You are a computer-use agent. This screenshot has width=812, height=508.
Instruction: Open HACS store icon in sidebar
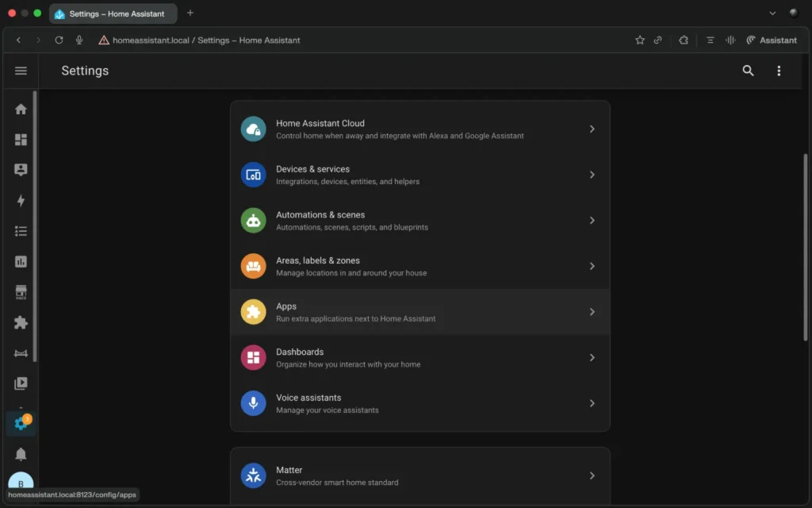[21, 292]
